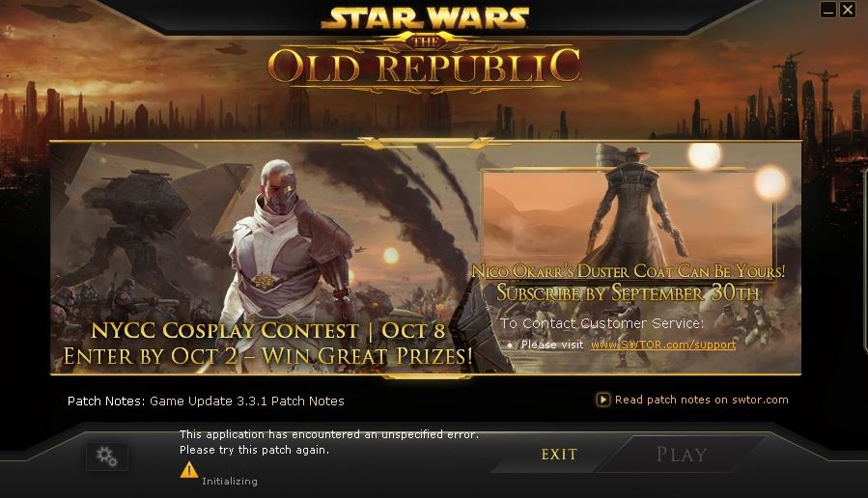This screenshot has height=498, width=868.
Task: Click the Subscribe by September 30th headline
Action: point(628,292)
